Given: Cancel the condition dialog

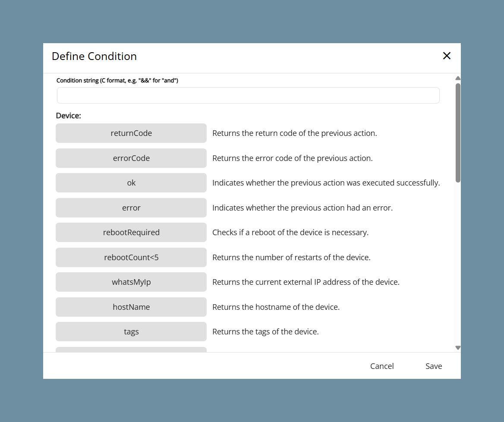Looking at the screenshot, I should coord(382,366).
